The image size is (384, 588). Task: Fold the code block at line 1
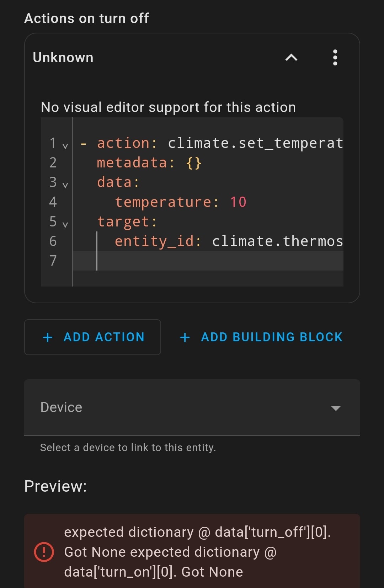[65, 146]
